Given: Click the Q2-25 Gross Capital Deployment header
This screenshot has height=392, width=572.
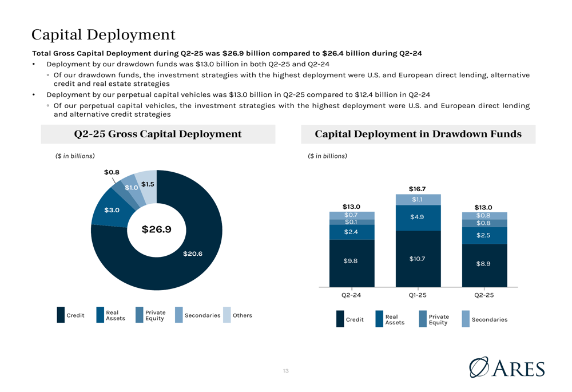Looking at the screenshot, I should [158, 134].
